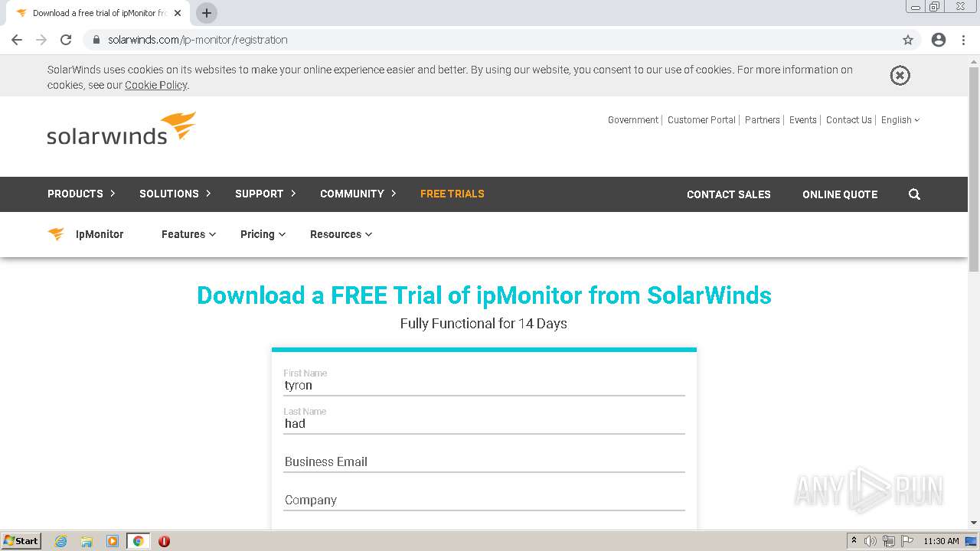Click CONTACT SALES
The width and height of the screenshot is (980, 551).
click(x=729, y=194)
